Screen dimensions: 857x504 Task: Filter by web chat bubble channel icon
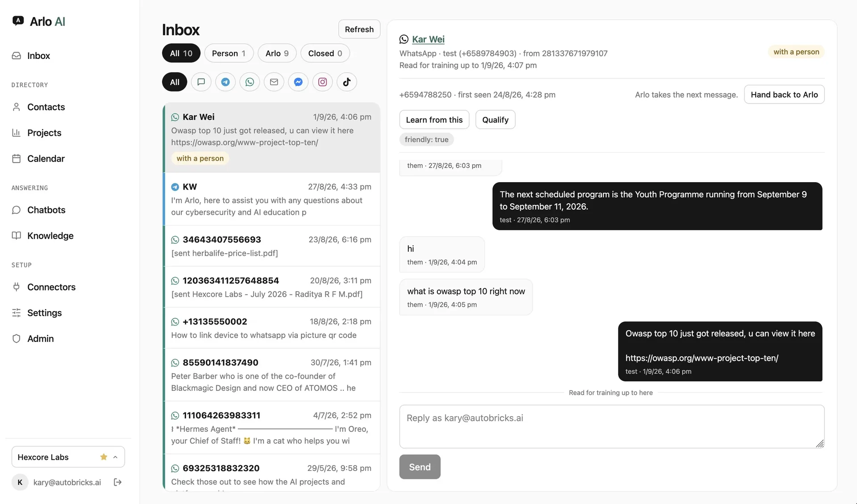pos(201,82)
